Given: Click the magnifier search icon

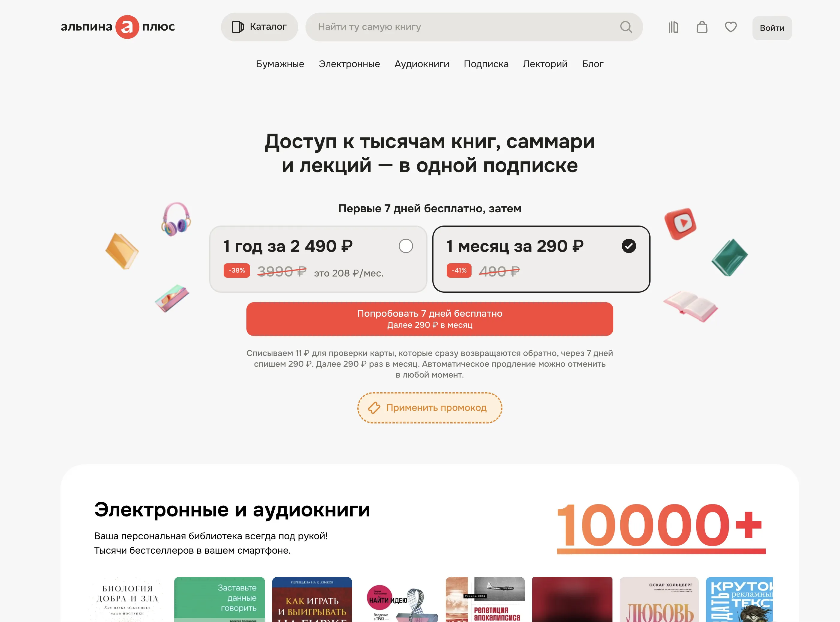Looking at the screenshot, I should point(626,27).
